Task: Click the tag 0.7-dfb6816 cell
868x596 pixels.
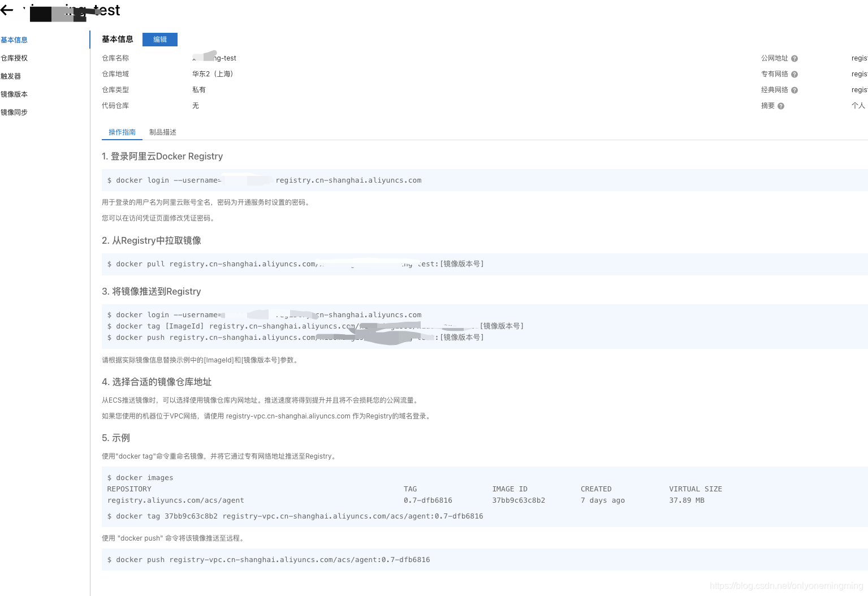Action: click(428, 500)
